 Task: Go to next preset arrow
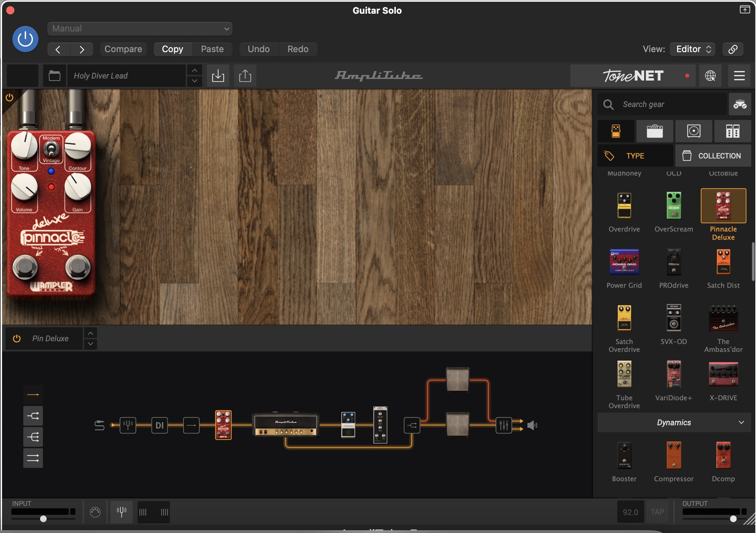point(82,49)
